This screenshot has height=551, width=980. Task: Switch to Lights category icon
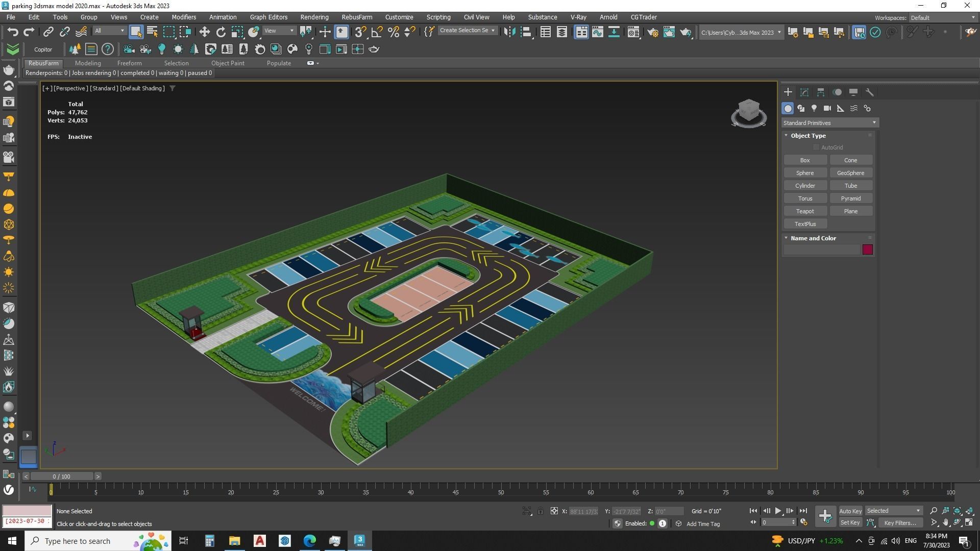814,108
